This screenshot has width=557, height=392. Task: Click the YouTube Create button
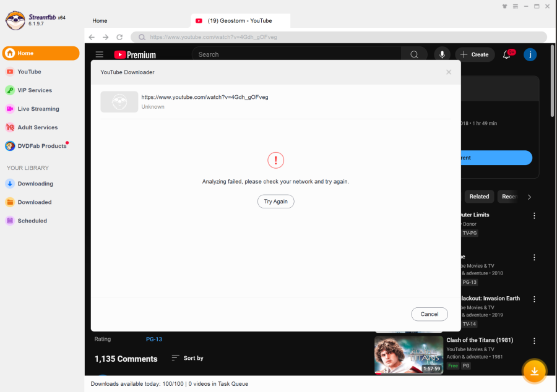point(475,54)
